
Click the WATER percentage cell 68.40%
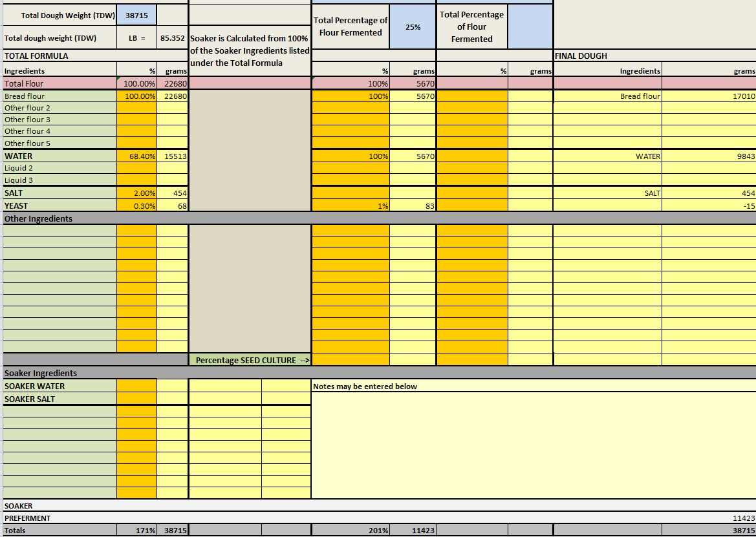coord(136,156)
